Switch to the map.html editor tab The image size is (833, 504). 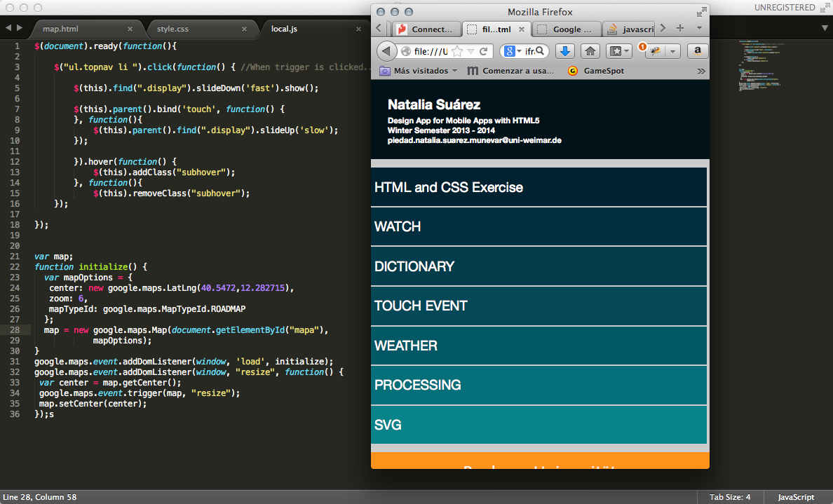60,29
